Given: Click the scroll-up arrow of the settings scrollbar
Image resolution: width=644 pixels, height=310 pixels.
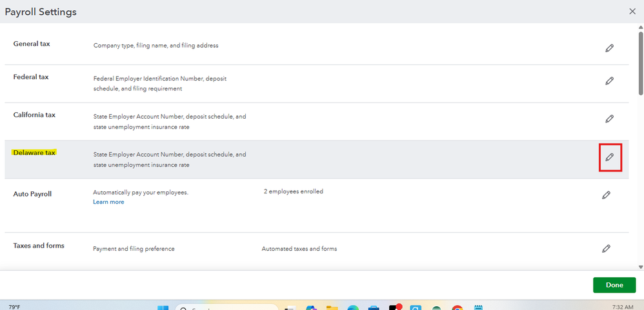Looking at the screenshot, I should [641, 27].
